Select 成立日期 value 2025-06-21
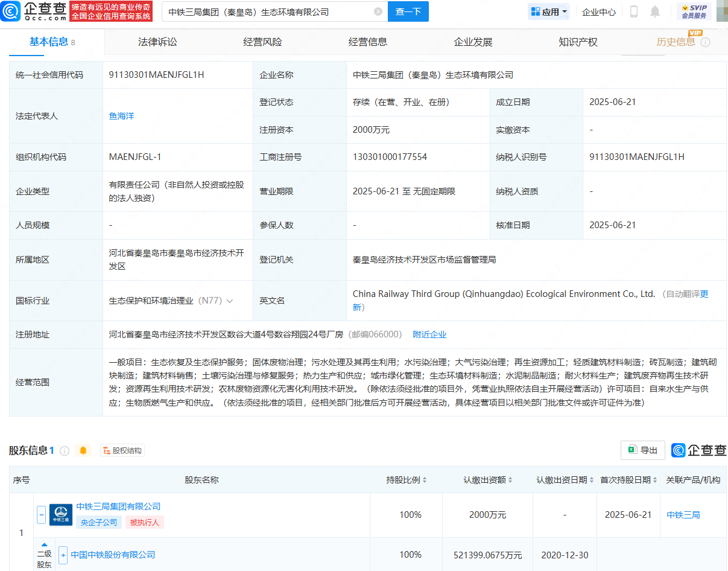Viewport: 728px width, 571px height. (612, 102)
